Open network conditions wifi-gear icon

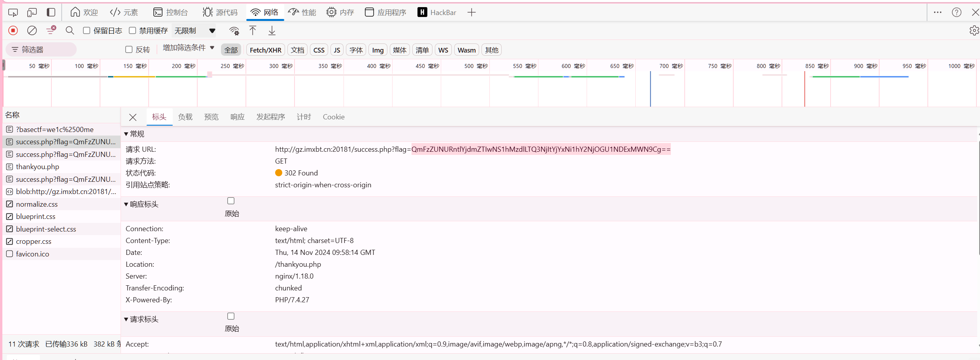click(234, 31)
